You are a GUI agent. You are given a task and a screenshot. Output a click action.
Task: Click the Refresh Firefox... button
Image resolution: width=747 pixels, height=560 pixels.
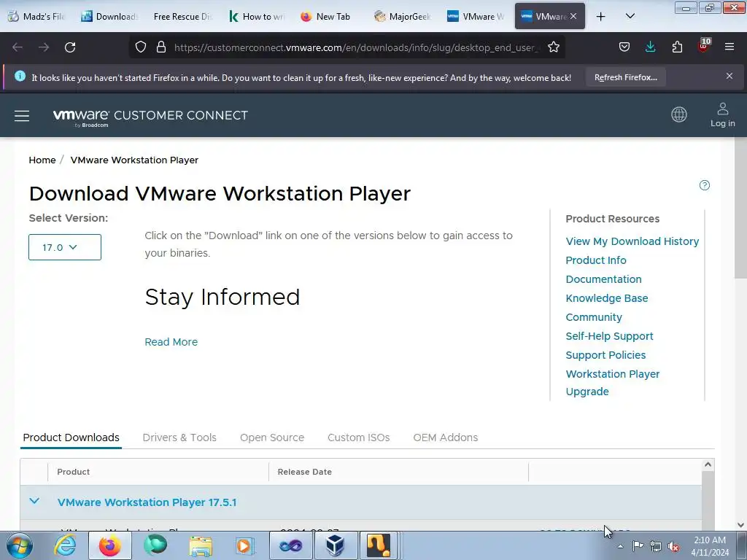tap(625, 77)
